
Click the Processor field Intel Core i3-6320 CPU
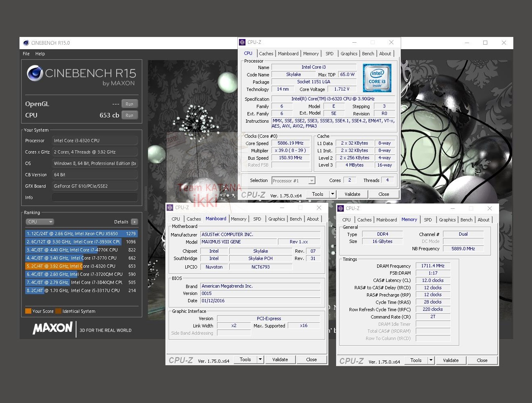(95, 141)
